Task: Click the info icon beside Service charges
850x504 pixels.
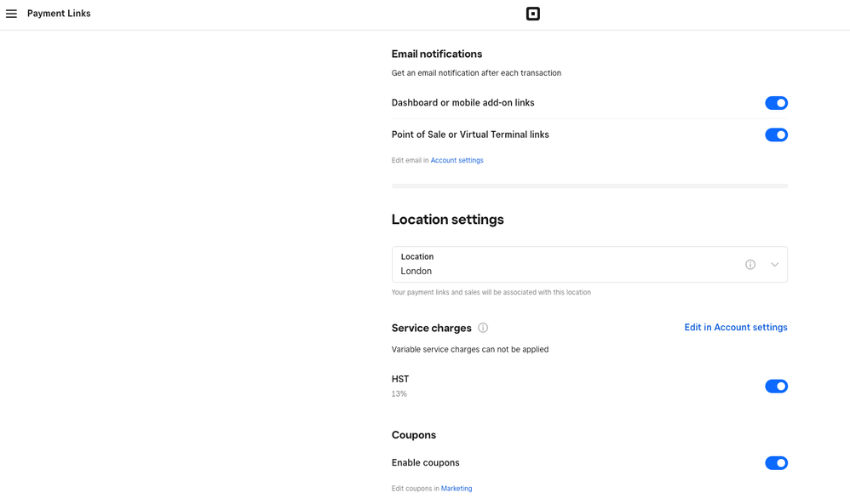Action: (483, 328)
